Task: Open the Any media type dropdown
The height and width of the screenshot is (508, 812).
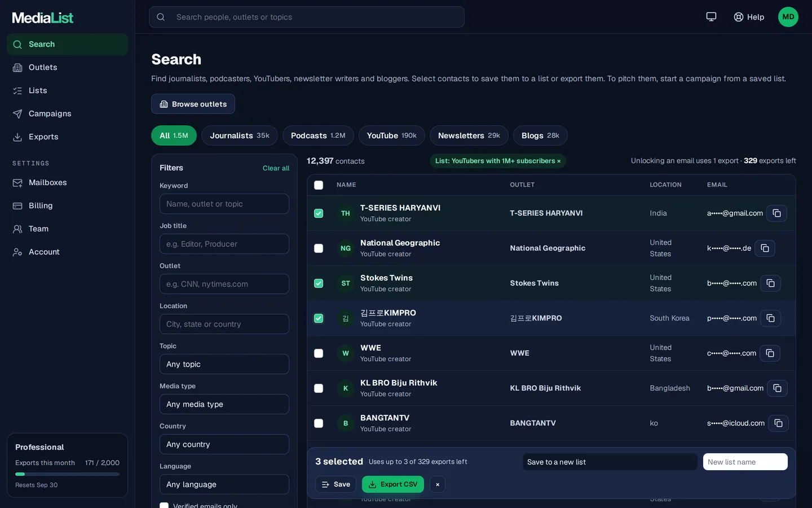Action: click(224, 404)
